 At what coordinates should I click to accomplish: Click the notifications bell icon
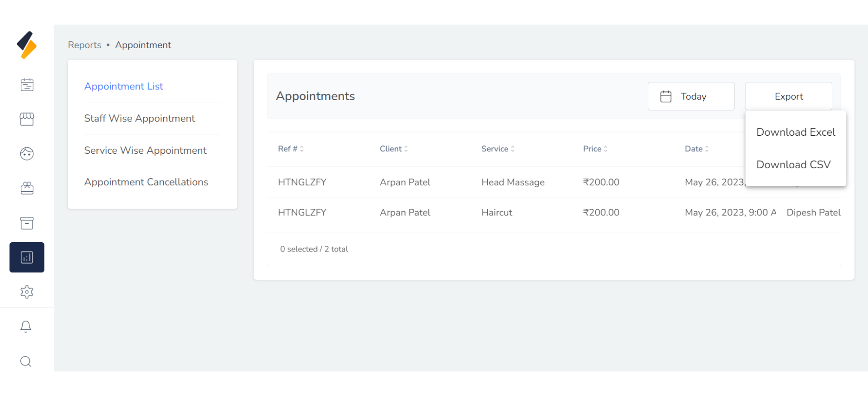tap(26, 327)
